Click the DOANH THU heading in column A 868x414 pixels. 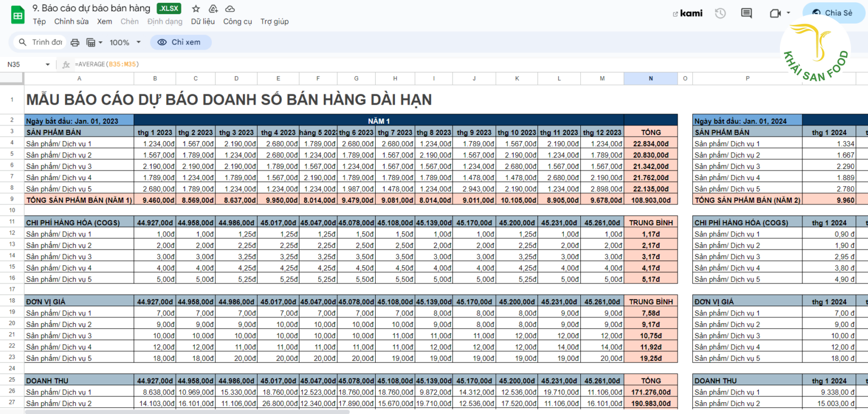point(79,381)
